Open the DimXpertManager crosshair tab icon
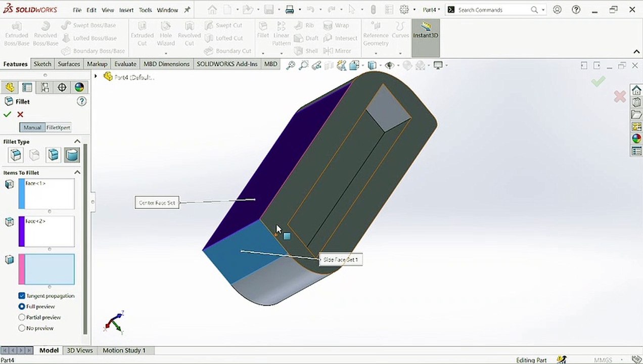 coord(62,87)
